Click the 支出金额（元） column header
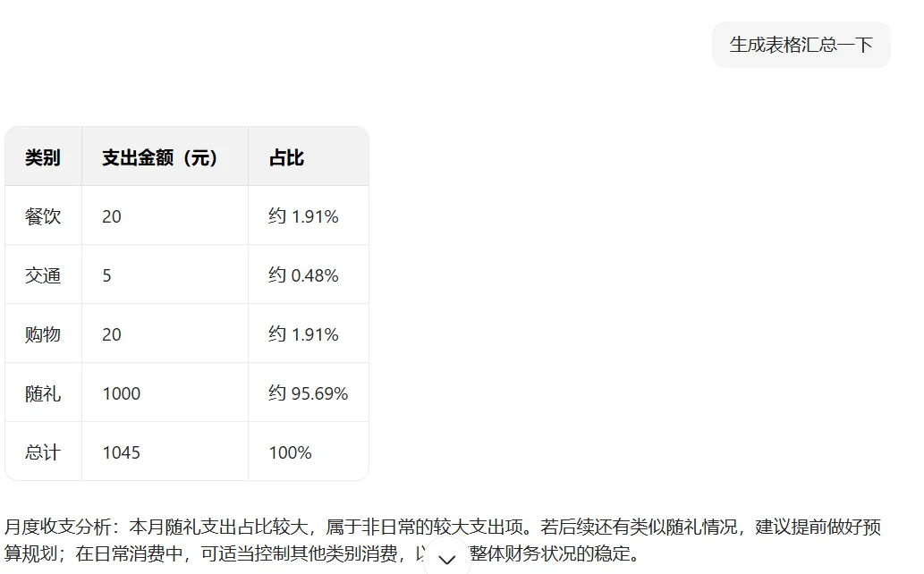This screenshot has width=924, height=574. (x=165, y=156)
